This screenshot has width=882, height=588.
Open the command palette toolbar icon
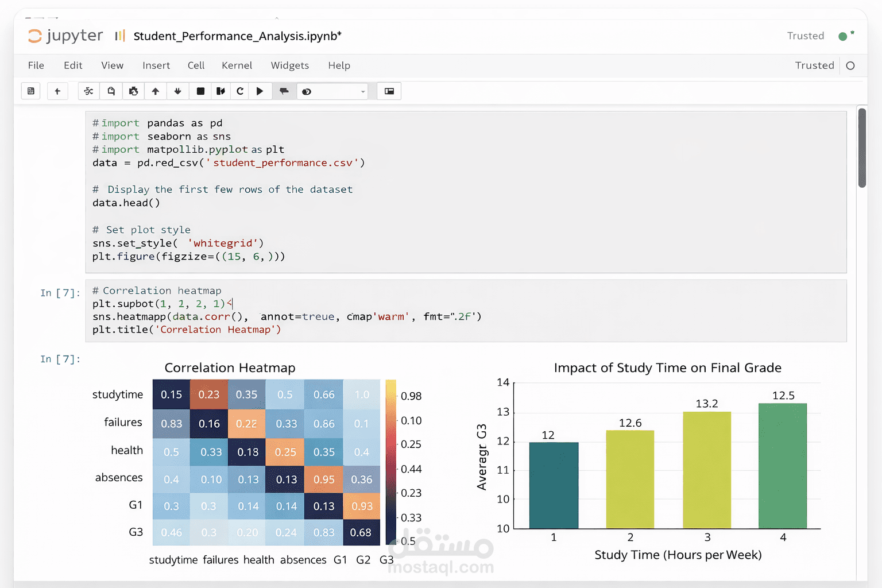point(389,91)
